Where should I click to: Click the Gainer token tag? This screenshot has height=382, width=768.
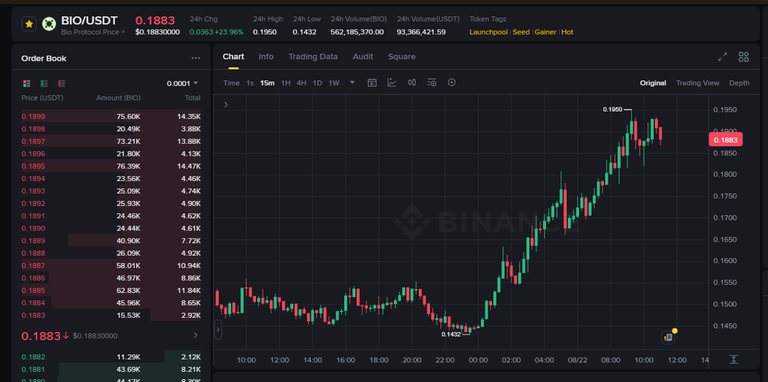[545, 32]
